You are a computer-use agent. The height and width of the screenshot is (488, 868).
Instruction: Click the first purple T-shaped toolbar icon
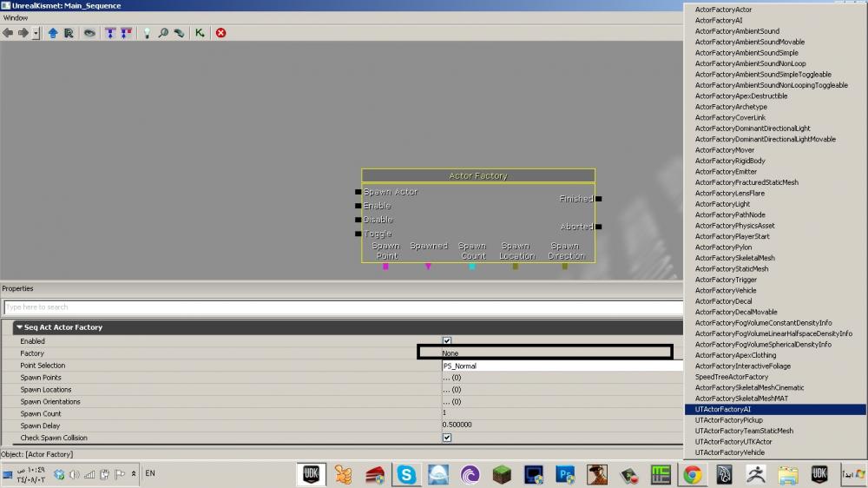click(110, 33)
